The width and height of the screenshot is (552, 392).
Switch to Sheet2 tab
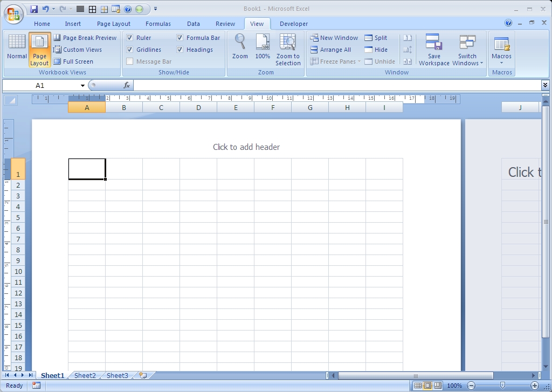tap(85, 375)
